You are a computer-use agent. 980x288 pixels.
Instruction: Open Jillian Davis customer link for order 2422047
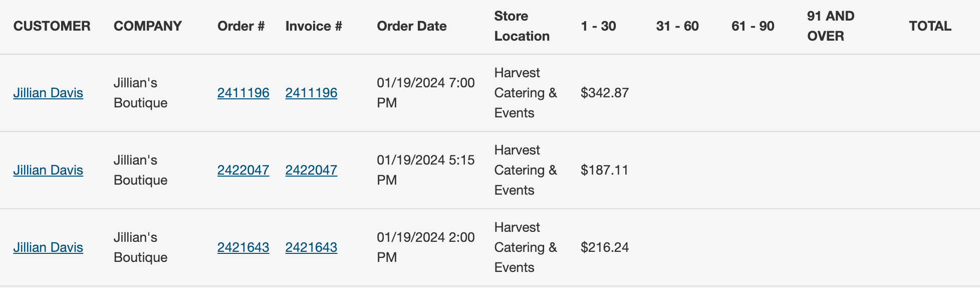pyautogui.click(x=48, y=170)
